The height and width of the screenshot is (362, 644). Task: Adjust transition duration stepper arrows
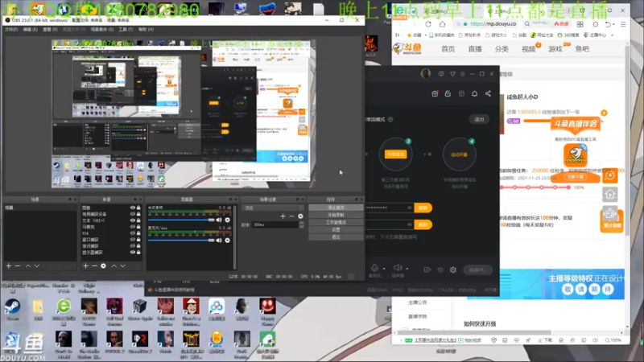[301, 225]
